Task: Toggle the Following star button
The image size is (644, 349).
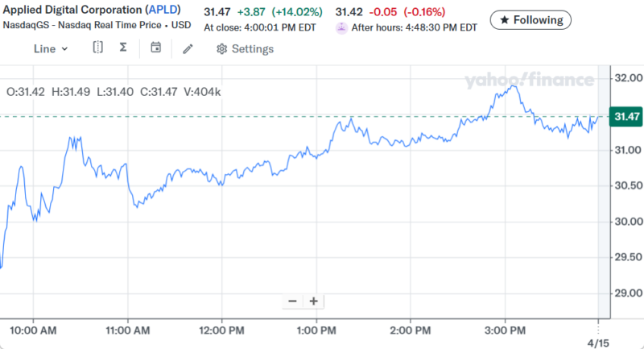Action: click(x=530, y=19)
